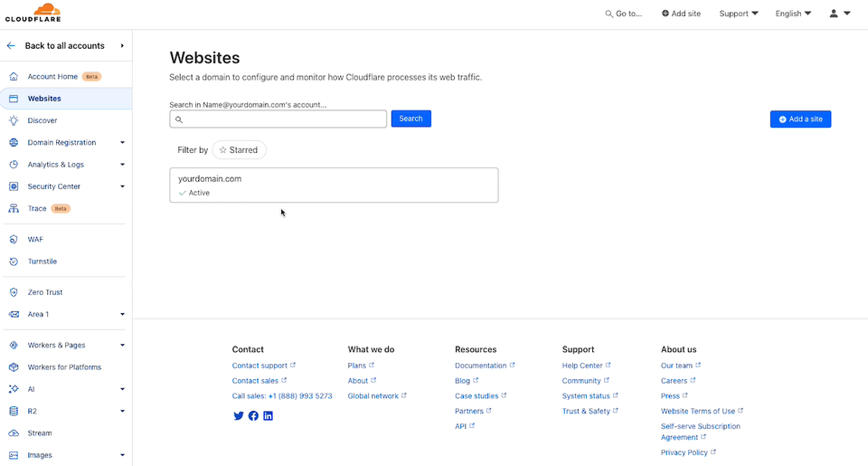Open the LinkedIn social link

[x=268, y=415]
